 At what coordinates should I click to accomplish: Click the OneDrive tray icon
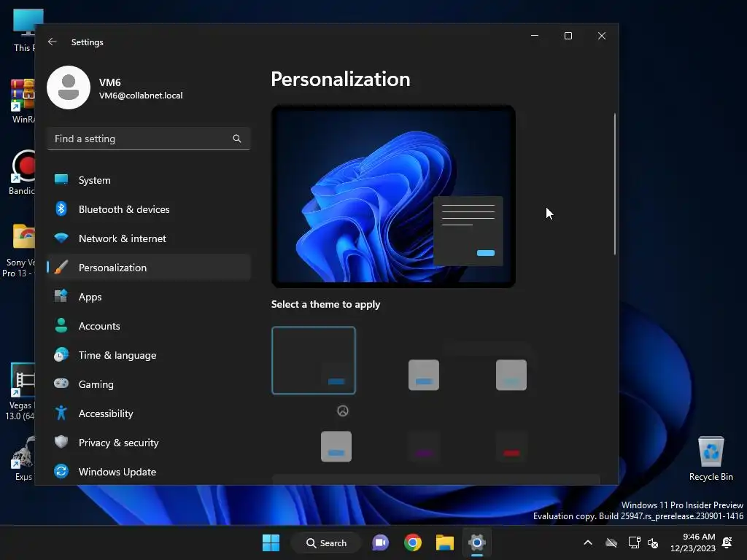click(611, 542)
